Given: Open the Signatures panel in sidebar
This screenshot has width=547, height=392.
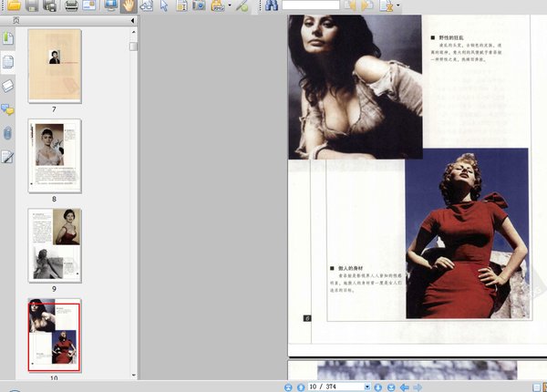Looking at the screenshot, I should pos(8,157).
